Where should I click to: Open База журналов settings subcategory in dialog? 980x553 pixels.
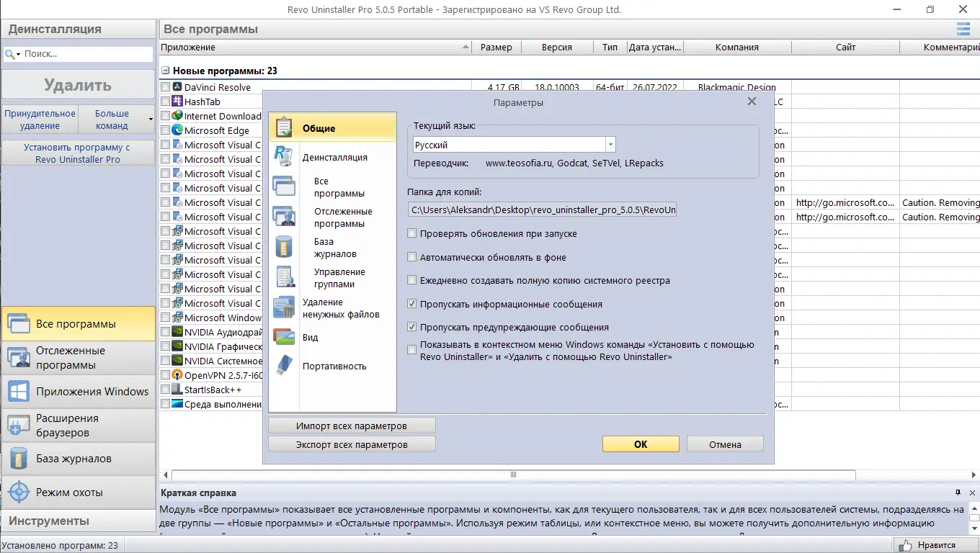click(x=335, y=248)
